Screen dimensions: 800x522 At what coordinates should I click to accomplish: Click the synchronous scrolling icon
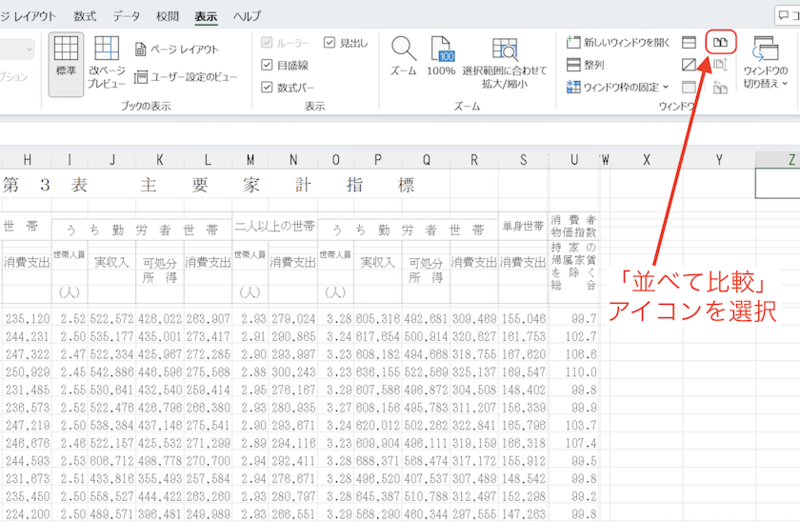pyautogui.click(x=720, y=65)
